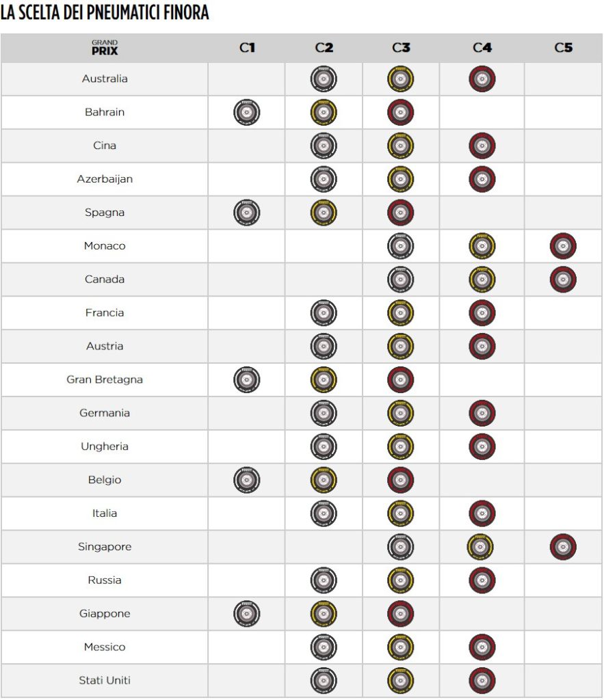Select the C1 column header

pos(247,48)
